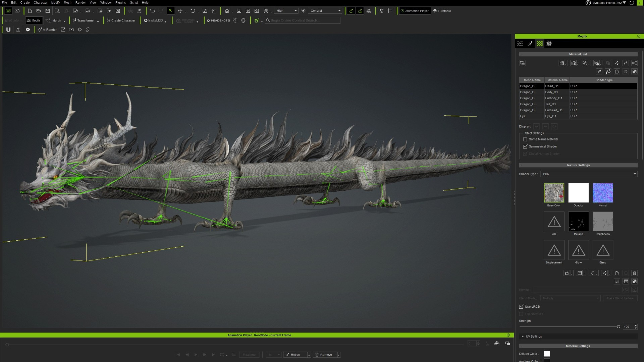
Task: Click the Unreal Live Link U icon
Action: [8, 29]
